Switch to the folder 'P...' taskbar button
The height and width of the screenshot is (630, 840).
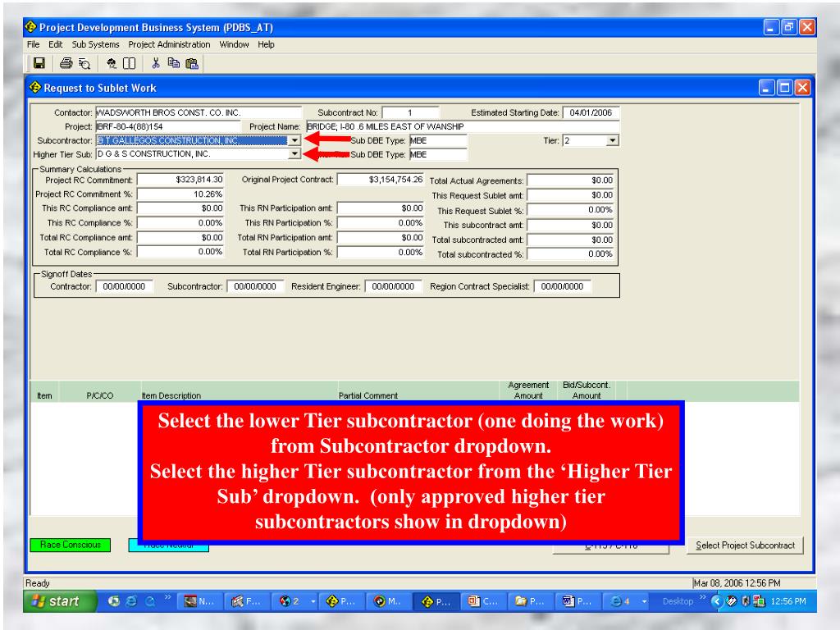(x=530, y=601)
